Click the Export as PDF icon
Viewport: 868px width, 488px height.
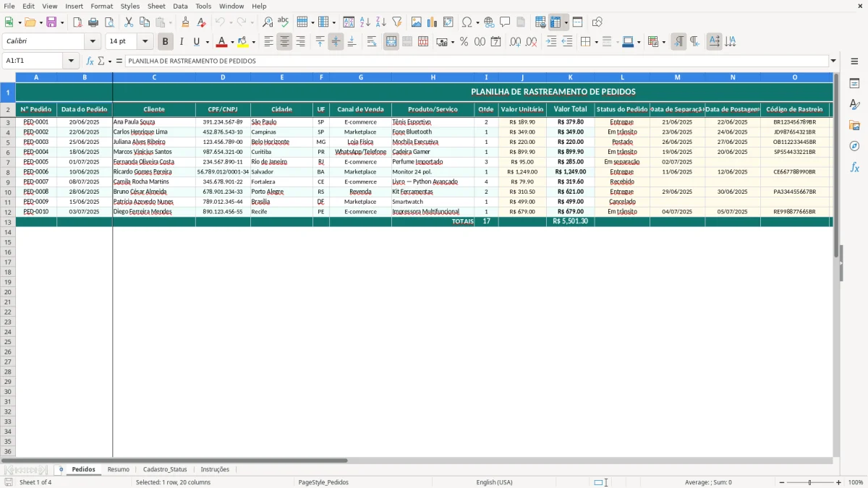coord(77,22)
